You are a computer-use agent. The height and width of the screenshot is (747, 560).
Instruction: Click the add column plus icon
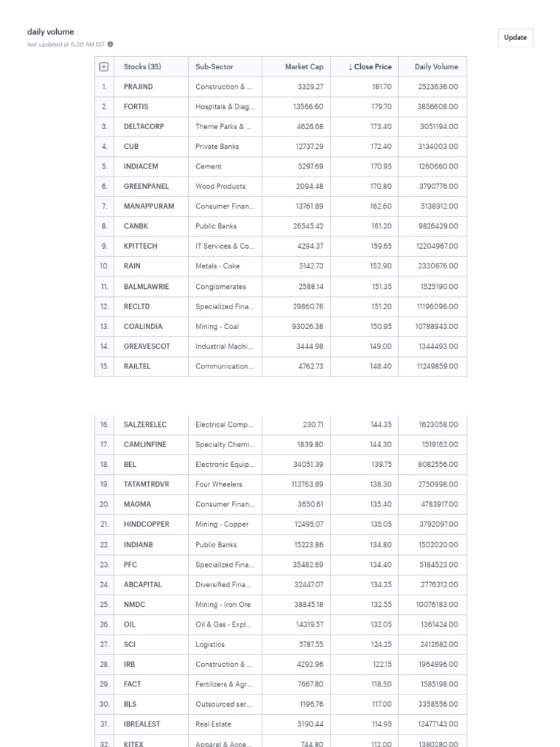point(104,66)
